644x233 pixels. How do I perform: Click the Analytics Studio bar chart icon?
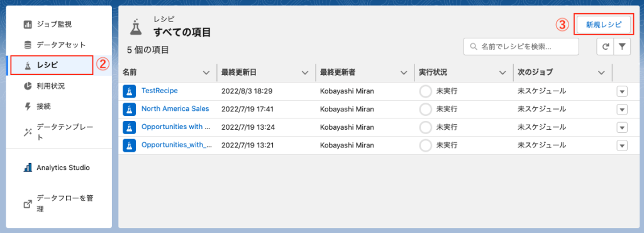click(28, 168)
